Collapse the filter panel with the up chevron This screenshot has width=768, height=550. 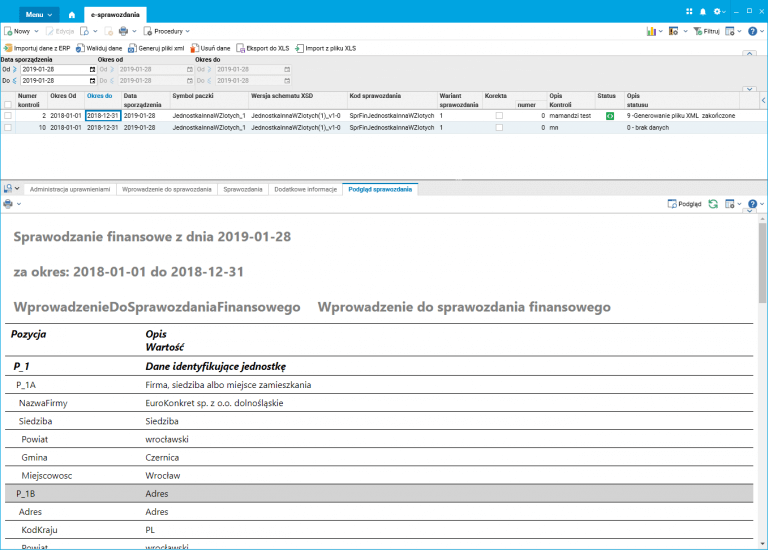click(x=749, y=53)
